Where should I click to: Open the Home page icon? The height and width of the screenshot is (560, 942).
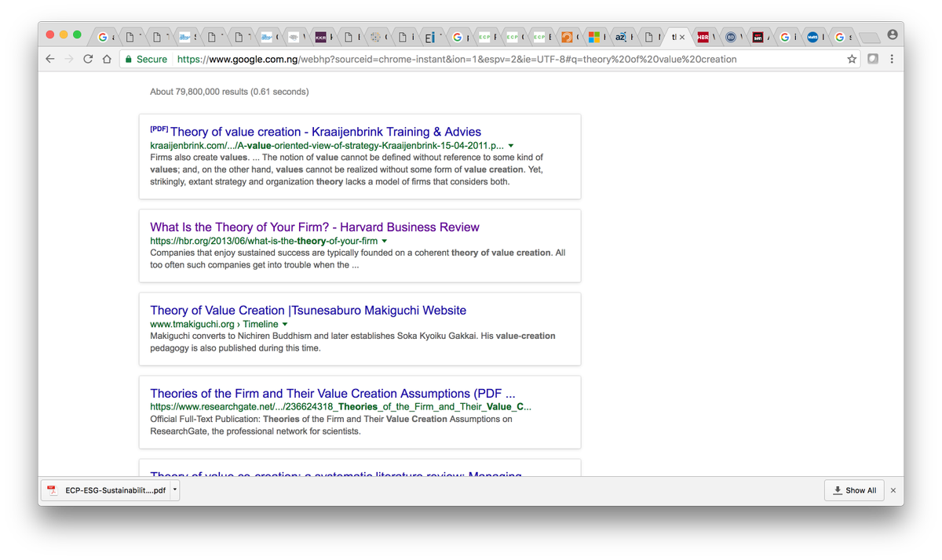[x=107, y=59]
